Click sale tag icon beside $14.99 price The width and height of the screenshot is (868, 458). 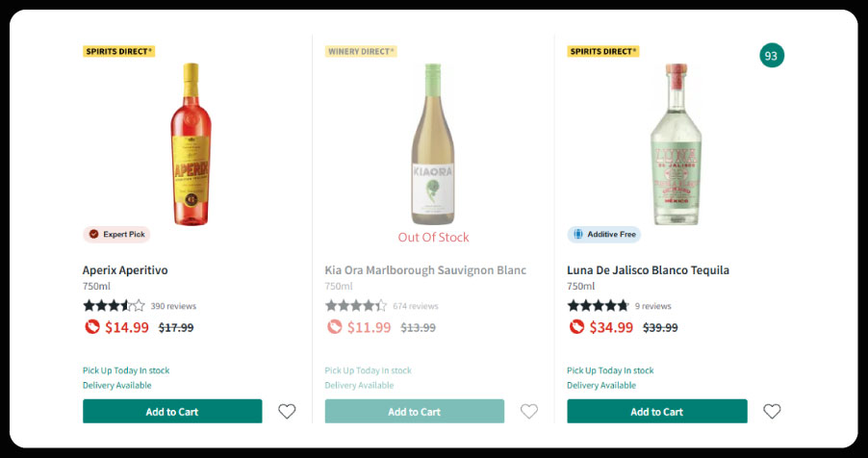click(x=91, y=327)
